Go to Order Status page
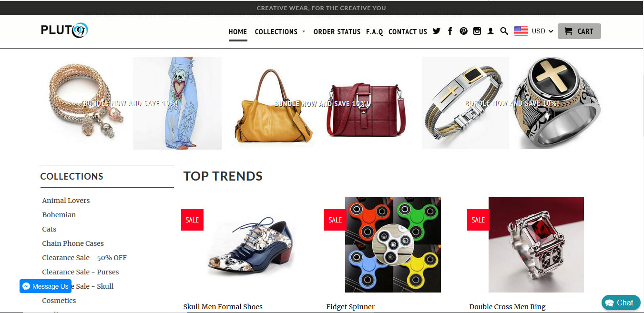644x313 pixels. [337, 32]
